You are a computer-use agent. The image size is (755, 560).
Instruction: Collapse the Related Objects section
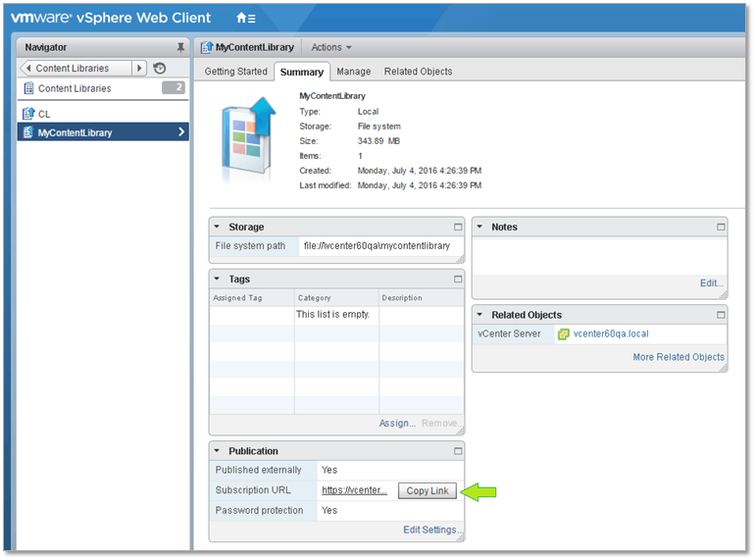[x=479, y=315]
